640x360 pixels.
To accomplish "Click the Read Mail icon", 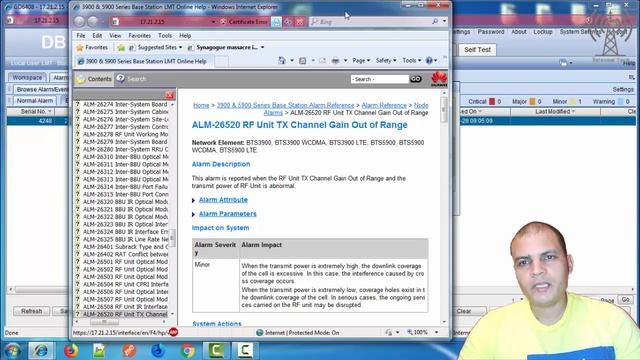I will 322,60.
